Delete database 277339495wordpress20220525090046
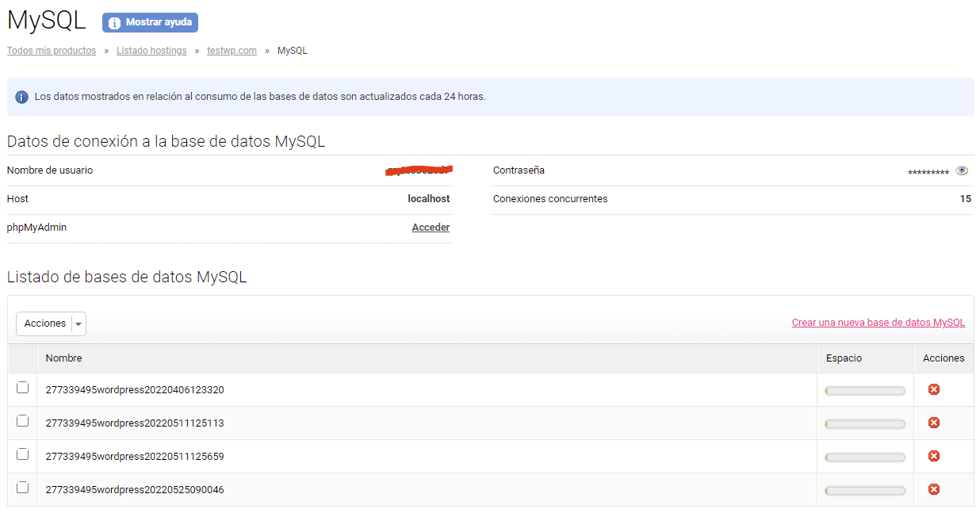980x513 pixels. (934, 489)
